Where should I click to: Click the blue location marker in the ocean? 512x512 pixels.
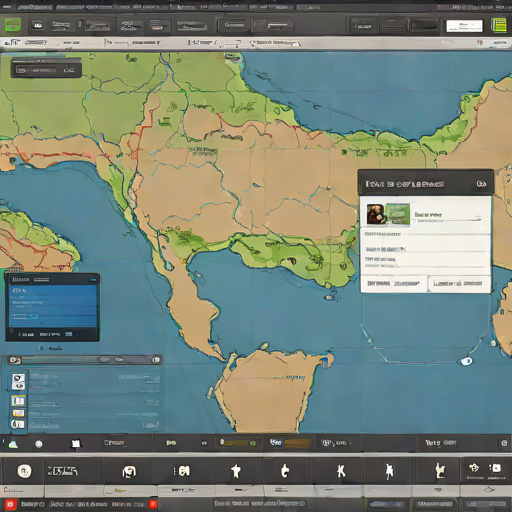click(x=466, y=361)
